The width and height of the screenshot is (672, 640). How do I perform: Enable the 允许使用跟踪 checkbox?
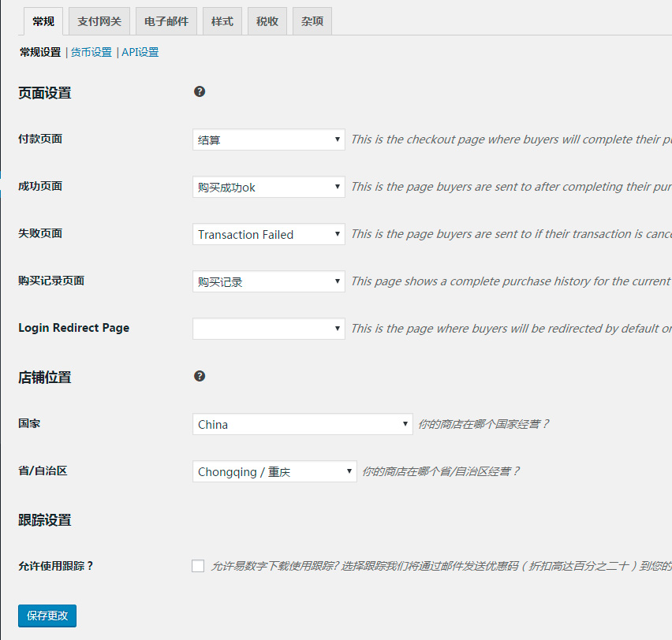[198, 566]
